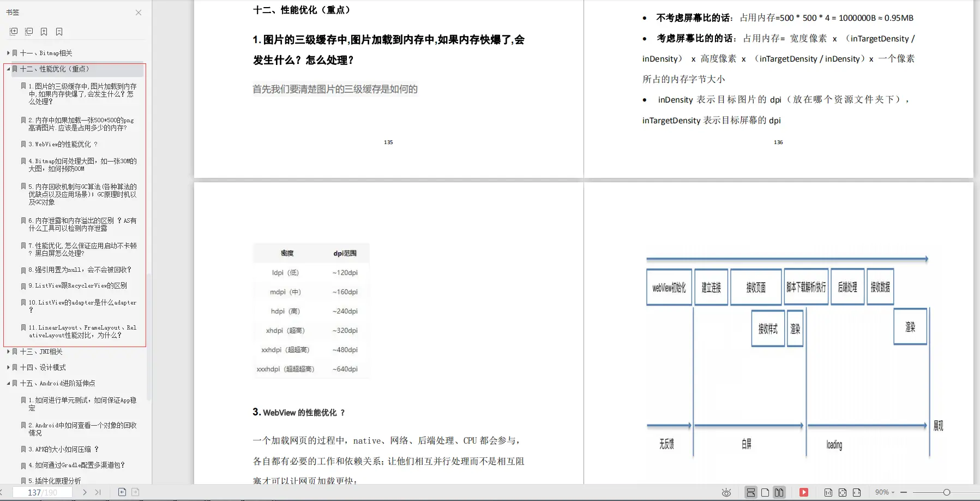The image size is (980, 501).
Task: Open bookmark 9. ListView跟RecyclerView的区别
Action: [x=78, y=285]
